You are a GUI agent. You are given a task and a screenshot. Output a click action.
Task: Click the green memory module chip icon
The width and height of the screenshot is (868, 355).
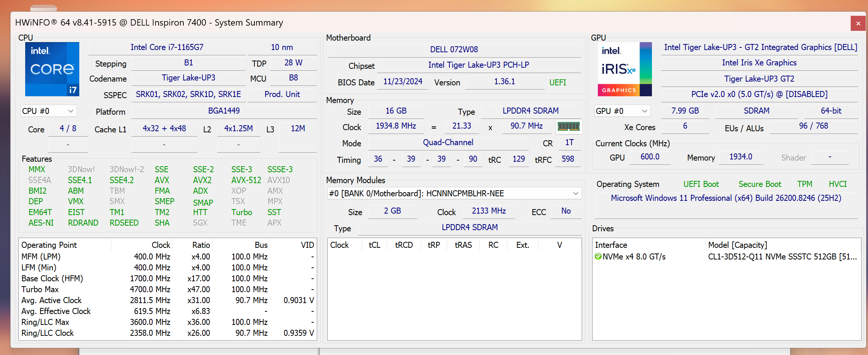(569, 126)
